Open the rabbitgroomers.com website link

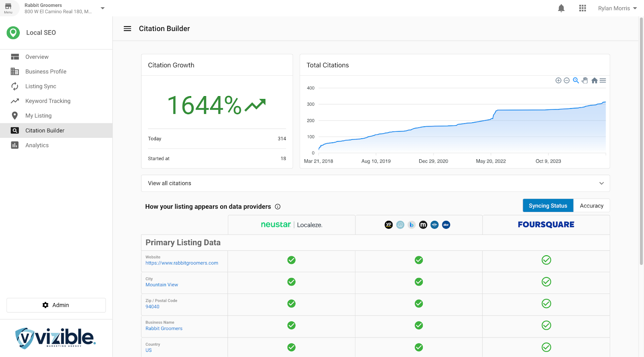point(182,263)
